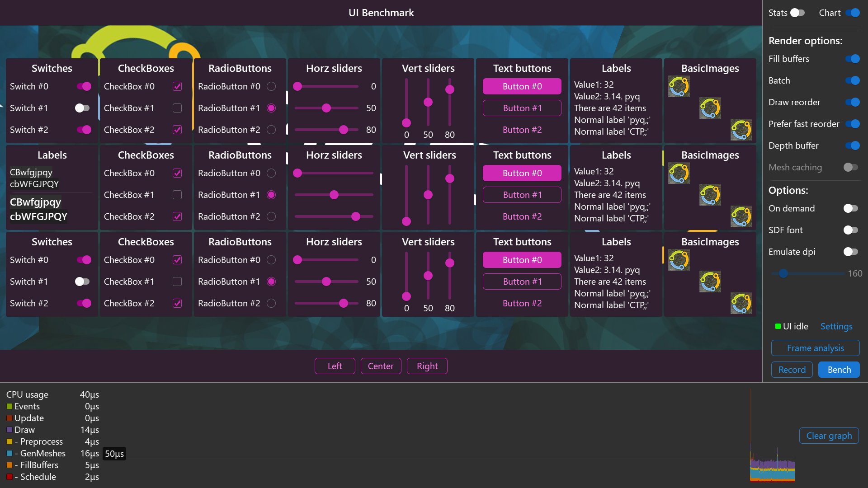Click the GenMeshes color legend square
The width and height of the screenshot is (868, 488).
click(9, 453)
